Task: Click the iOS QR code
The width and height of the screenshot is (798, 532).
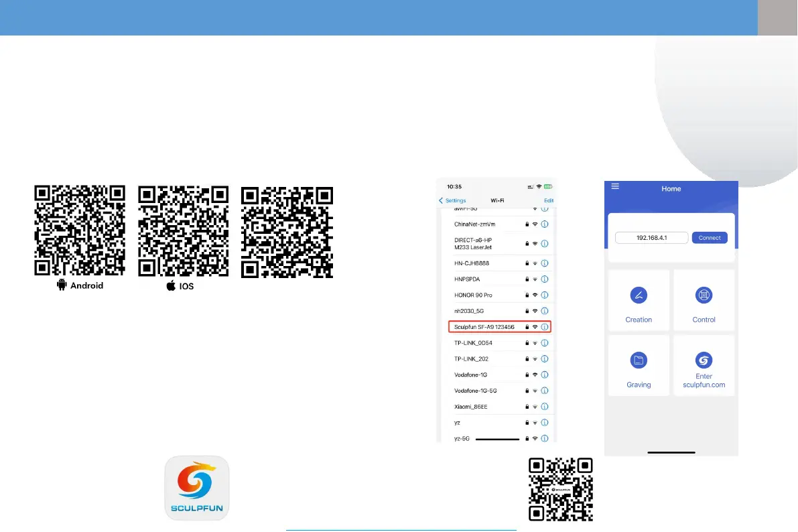Action: (x=183, y=231)
